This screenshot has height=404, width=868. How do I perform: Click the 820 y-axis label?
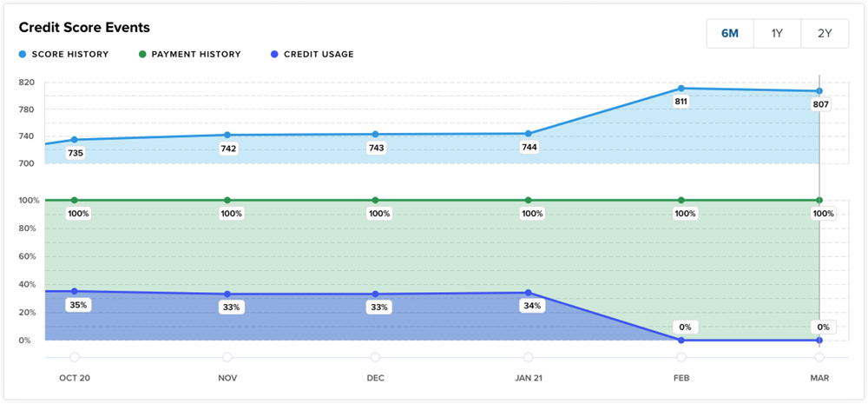27,82
